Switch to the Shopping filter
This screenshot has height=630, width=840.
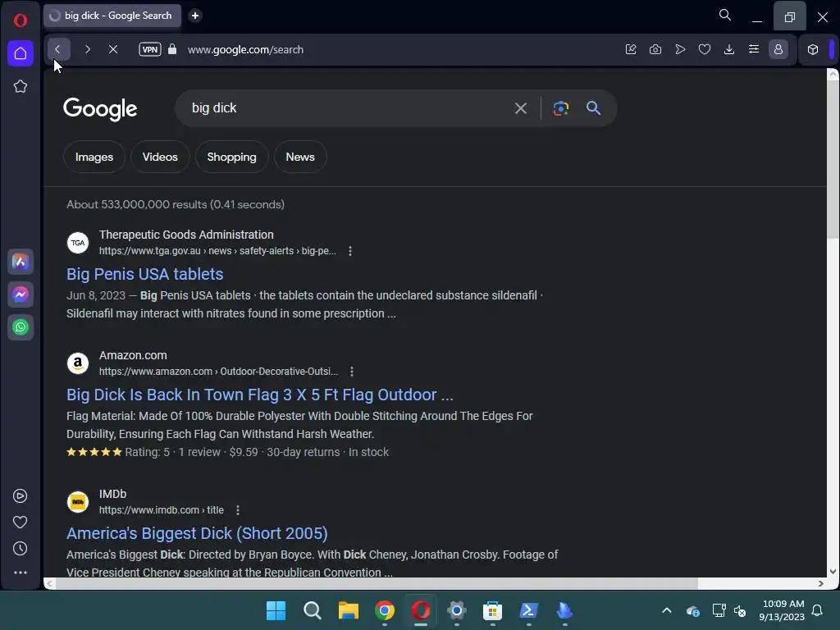pos(232,157)
